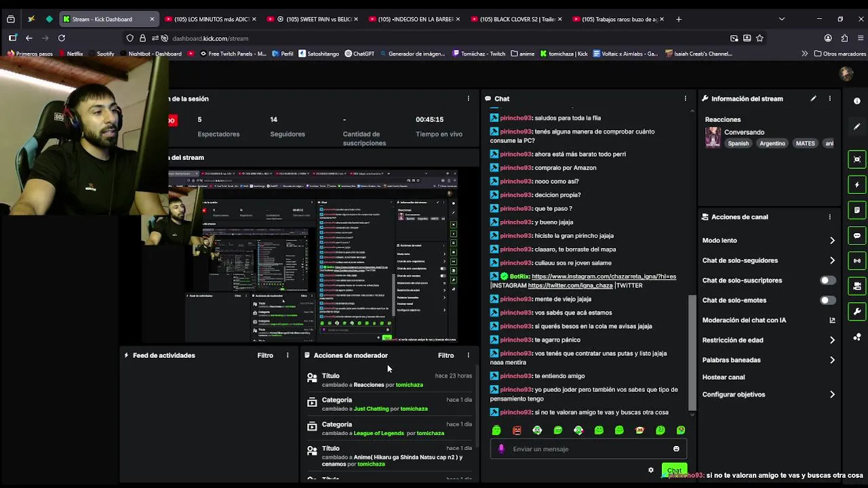The height and width of the screenshot is (488, 868).
Task: Expand Chat de solo-seguidores options
Action: [x=832, y=260]
